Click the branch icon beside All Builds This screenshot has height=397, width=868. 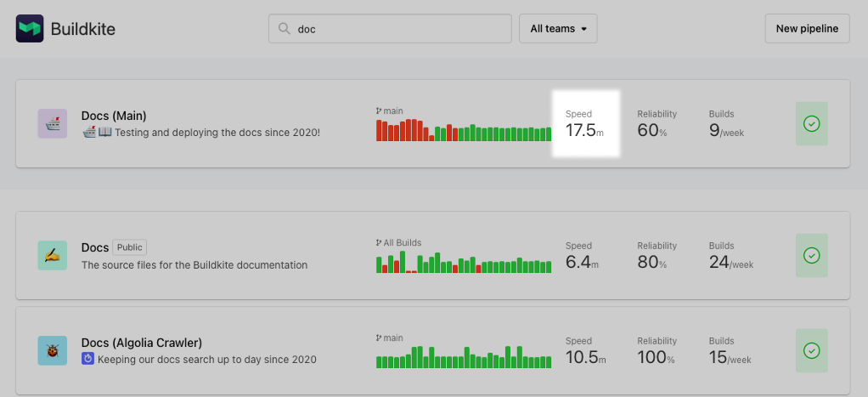(x=379, y=243)
